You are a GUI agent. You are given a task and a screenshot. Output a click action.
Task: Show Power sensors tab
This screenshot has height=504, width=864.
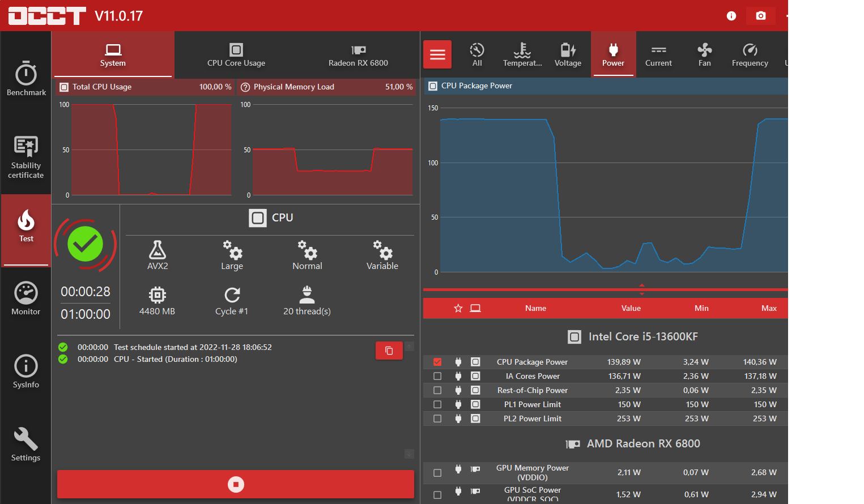click(614, 55)
